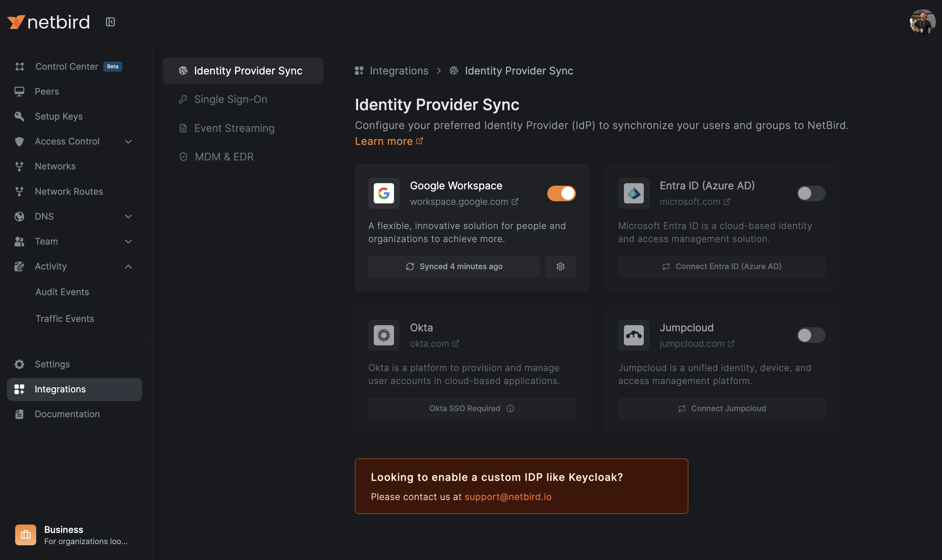The image size is (942, 560).
Task: Enable the Entra ID (Azure AD) toggle
Action: 811,193
